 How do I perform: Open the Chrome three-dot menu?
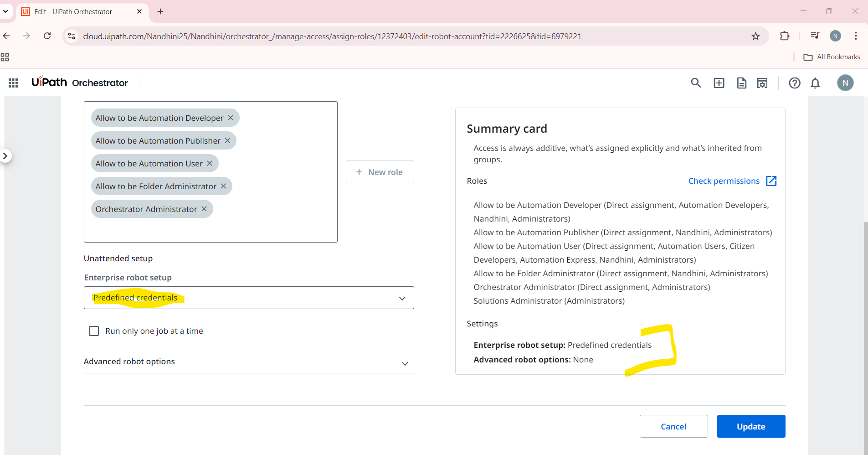click(x=856, y=36)
